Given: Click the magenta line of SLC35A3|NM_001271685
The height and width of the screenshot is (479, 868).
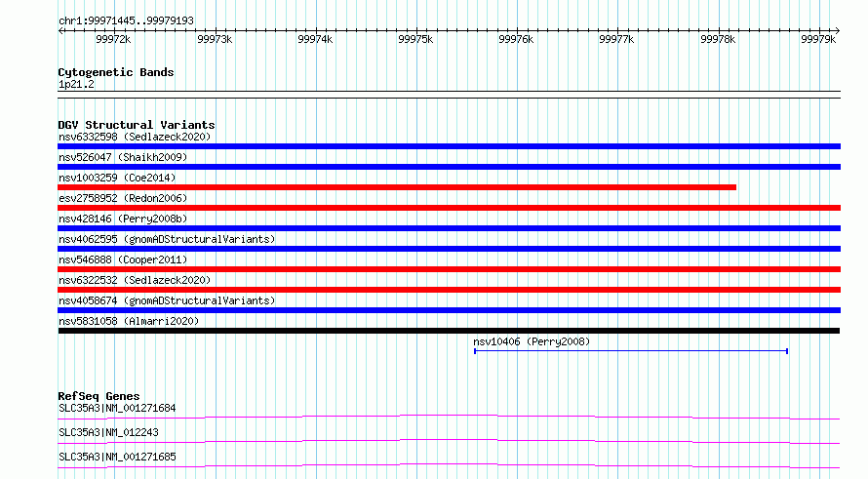Looking at the screenshot, I should pos(449,465).
